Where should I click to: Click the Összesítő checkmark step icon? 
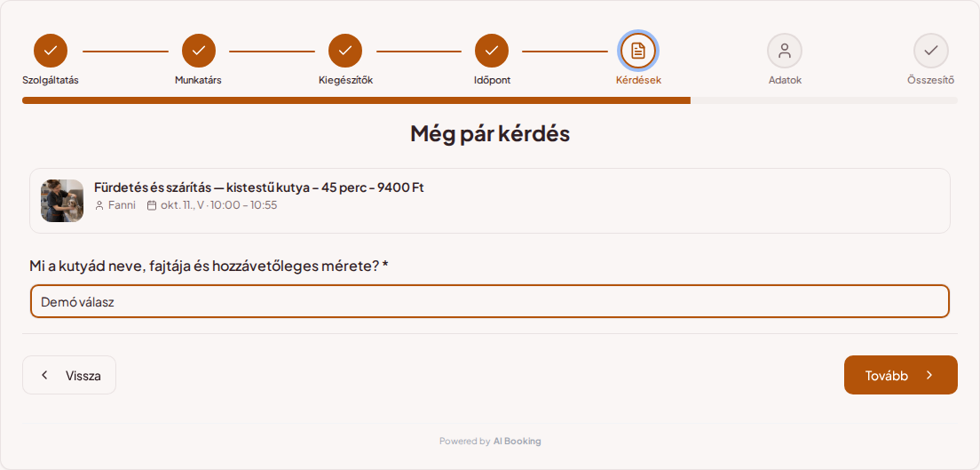931,51
